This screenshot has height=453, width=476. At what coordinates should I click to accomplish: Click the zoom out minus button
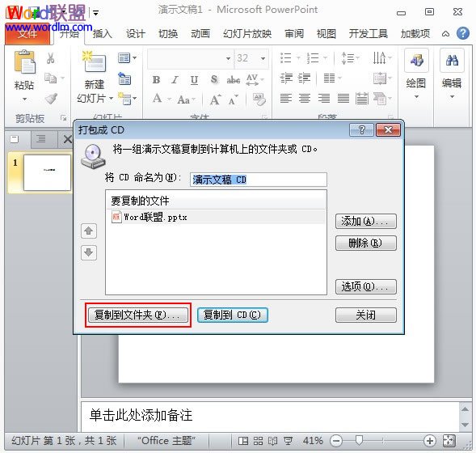(336, 441)
